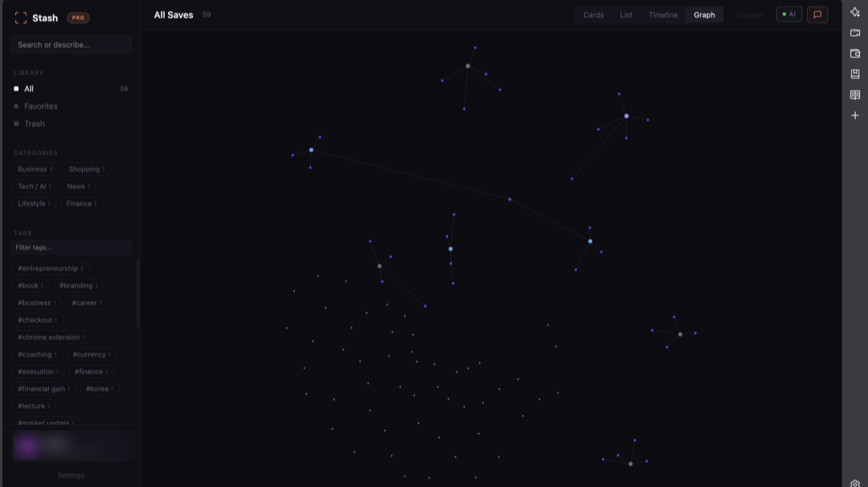Select the #korea tag
Screen dimensions: 868x487
[x=100, y=389]
